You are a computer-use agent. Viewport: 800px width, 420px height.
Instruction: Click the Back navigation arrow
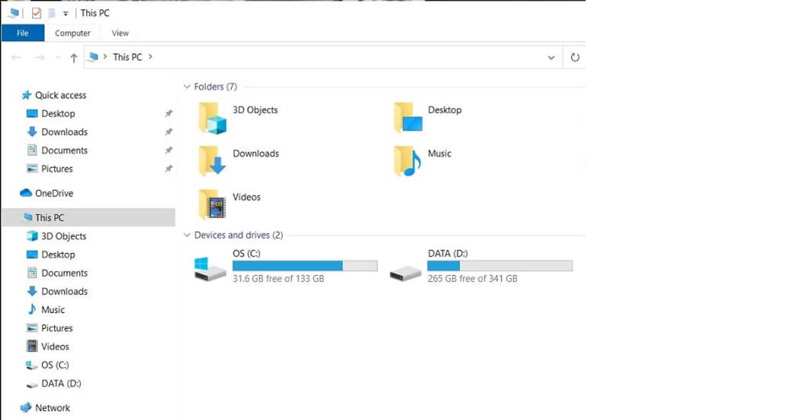pyautogui.click(x=16, y=57)
